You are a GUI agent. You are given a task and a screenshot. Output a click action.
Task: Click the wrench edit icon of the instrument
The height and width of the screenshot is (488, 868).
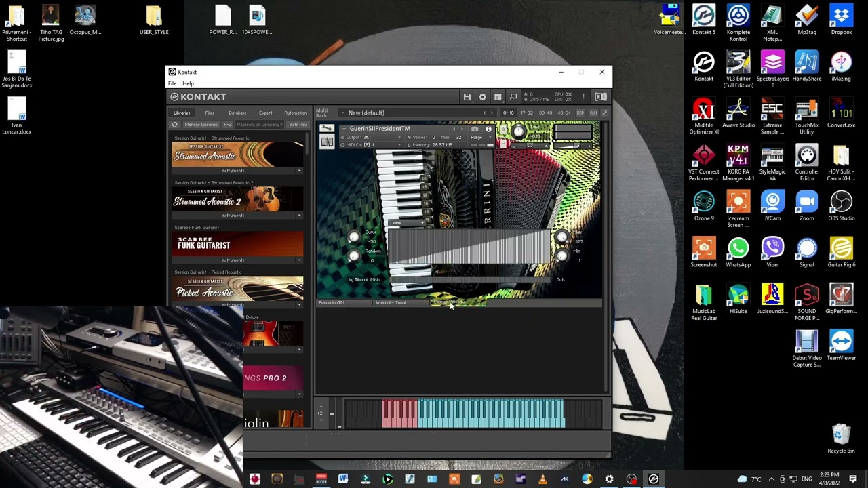pos(327,129)
